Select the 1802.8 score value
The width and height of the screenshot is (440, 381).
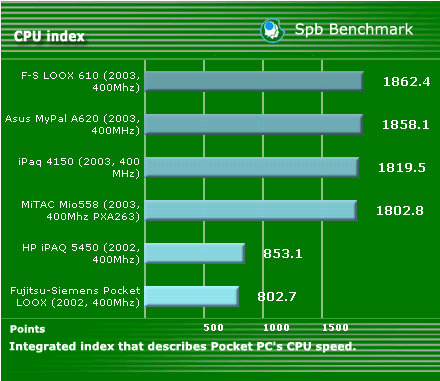point(400,211)
